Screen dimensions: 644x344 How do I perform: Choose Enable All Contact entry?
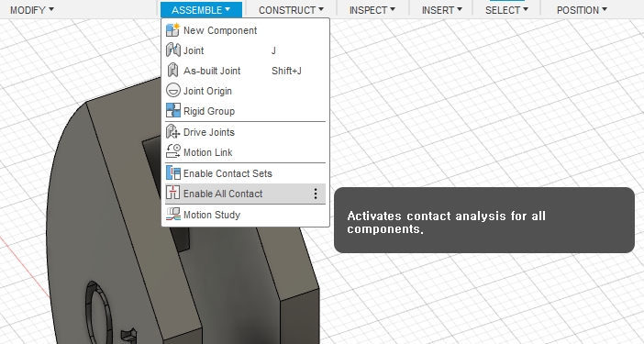[x=245, y=194]
